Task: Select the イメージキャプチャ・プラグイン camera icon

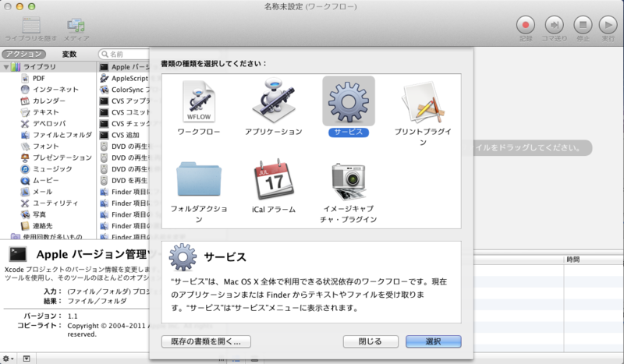Action: coord(349,181)
